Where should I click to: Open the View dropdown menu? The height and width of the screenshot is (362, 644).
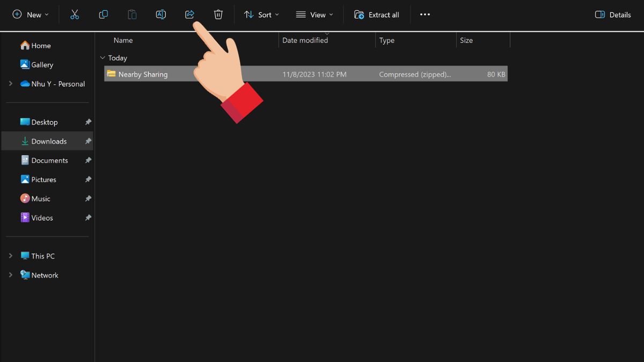[314, 14]
